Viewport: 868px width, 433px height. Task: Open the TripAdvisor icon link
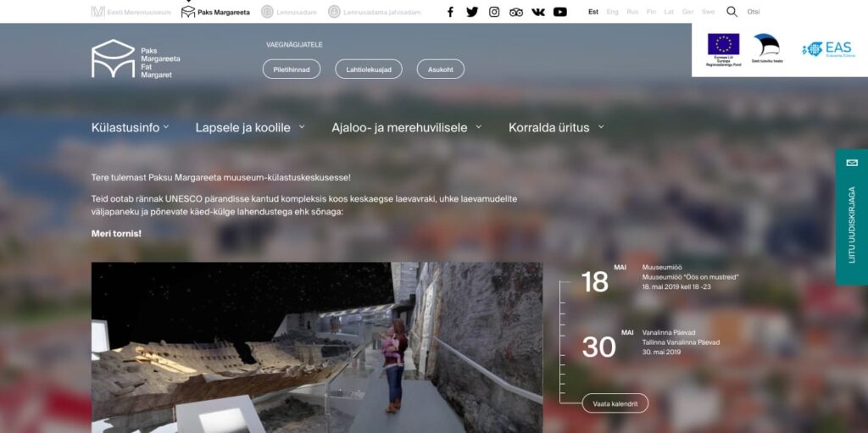(516, 12)
